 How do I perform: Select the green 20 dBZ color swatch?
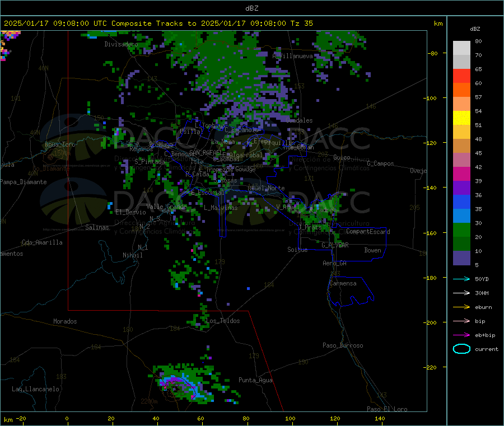[x=461, y=230]
